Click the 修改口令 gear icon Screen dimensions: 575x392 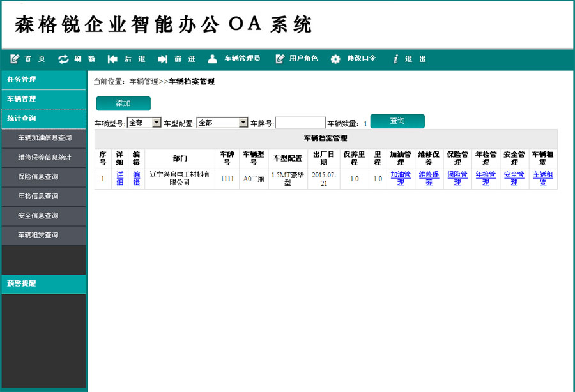click(335, 59)
